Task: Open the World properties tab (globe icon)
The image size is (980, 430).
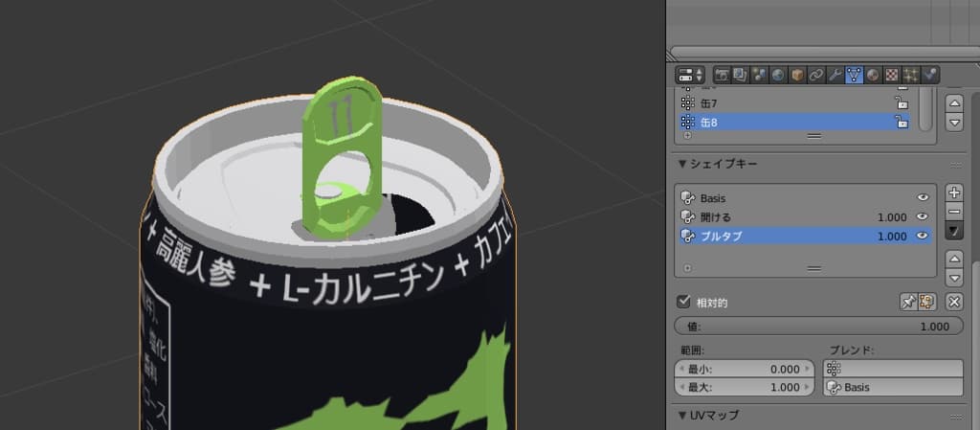Action: click(x=778, y=75)
